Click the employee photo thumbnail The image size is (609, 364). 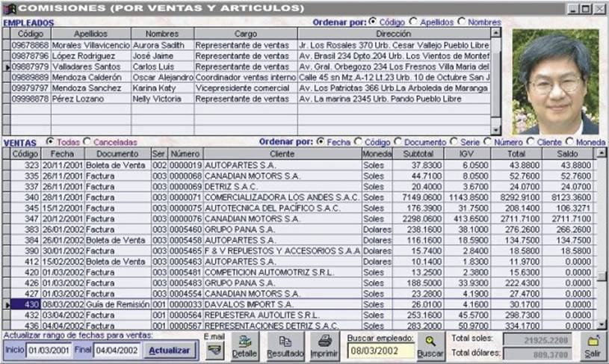[x=555, y=82]
